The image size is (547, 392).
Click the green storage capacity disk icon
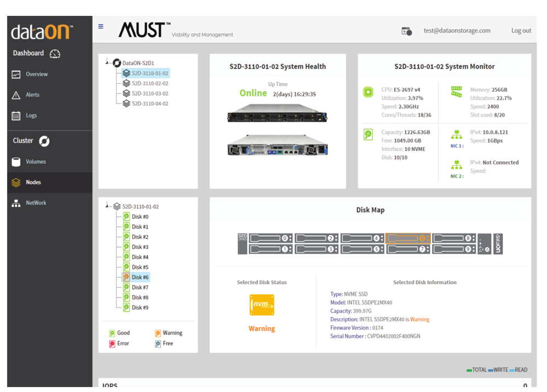[x=368, y=134]
